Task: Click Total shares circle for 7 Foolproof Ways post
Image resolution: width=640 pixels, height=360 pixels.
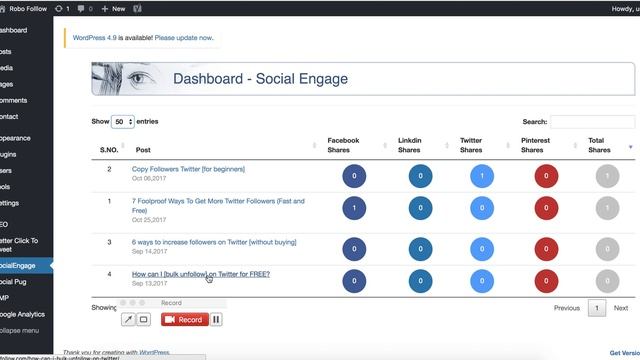Action: pyautogui.click(x=607, y=208)
